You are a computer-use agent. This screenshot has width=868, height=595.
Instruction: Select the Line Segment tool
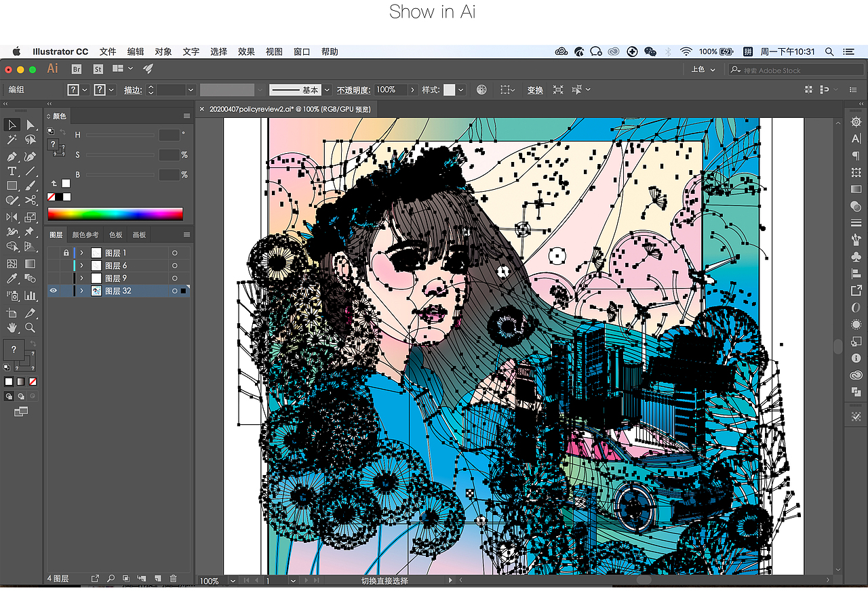click(x=31, y=171)
